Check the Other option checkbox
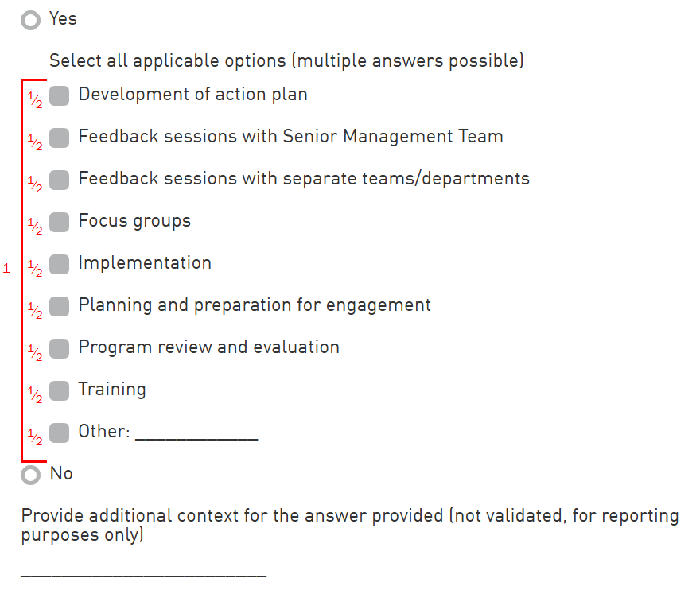700x590 pixels. tap(60, 433)
